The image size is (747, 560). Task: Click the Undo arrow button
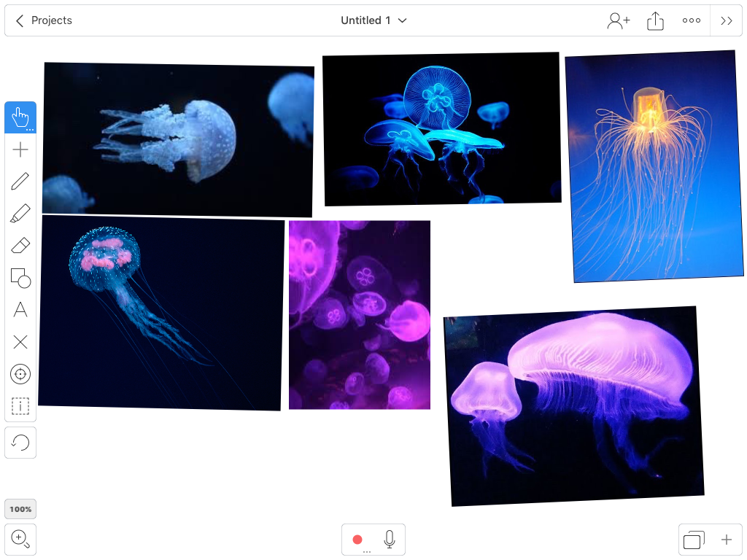20,443
